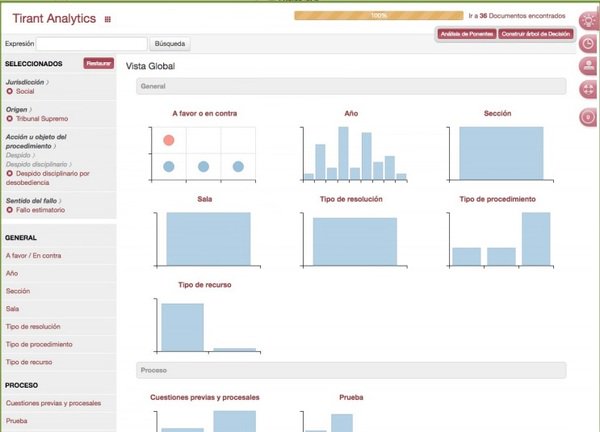Open the lightbulb icon in right sidebar
The width and height of the screenshot is (600, 432).
tap(588, 20)
